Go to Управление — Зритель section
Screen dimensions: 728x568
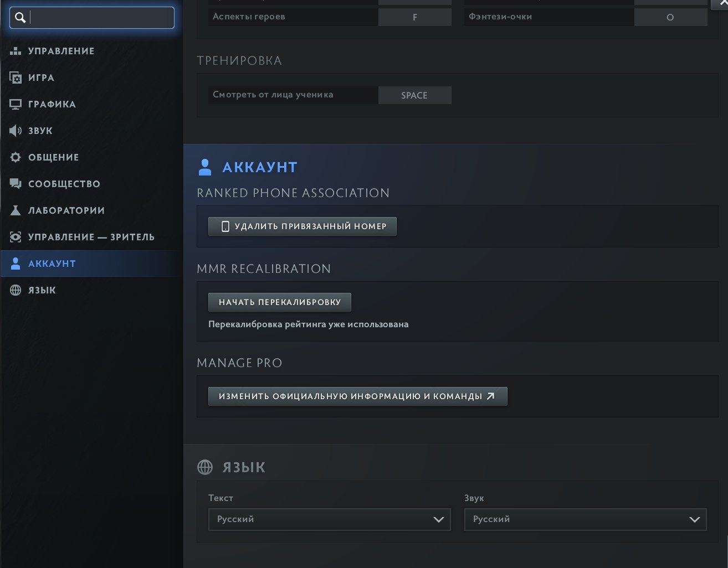[91, 237]
